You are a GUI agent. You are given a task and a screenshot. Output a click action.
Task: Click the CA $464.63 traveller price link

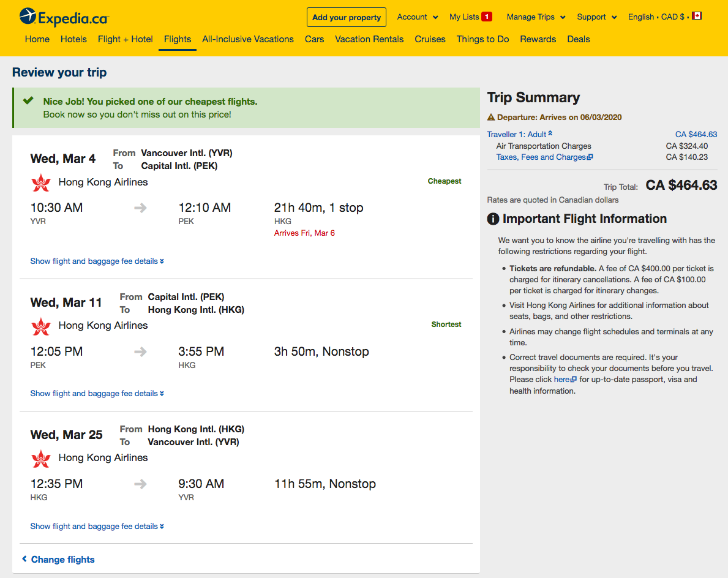[696, 134]
